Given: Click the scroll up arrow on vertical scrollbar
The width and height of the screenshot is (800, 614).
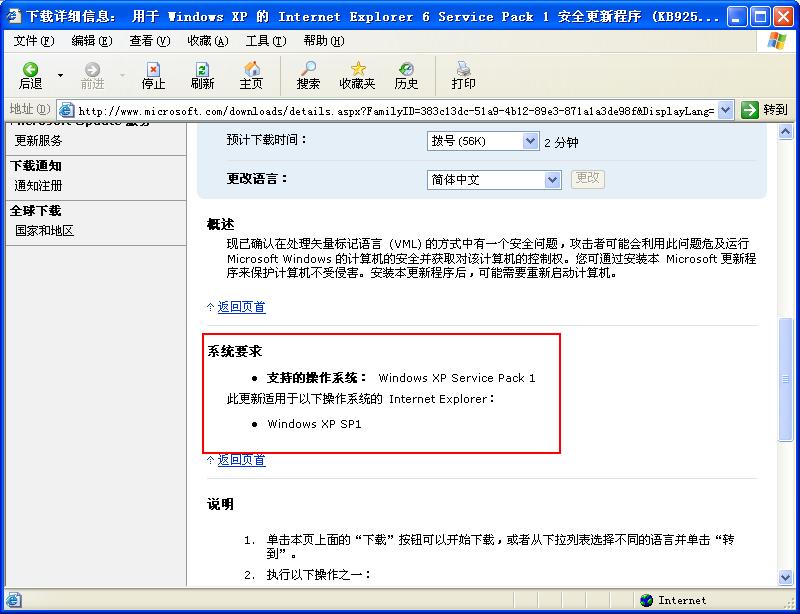Looking at the screenshot, I should coord(786,132).
